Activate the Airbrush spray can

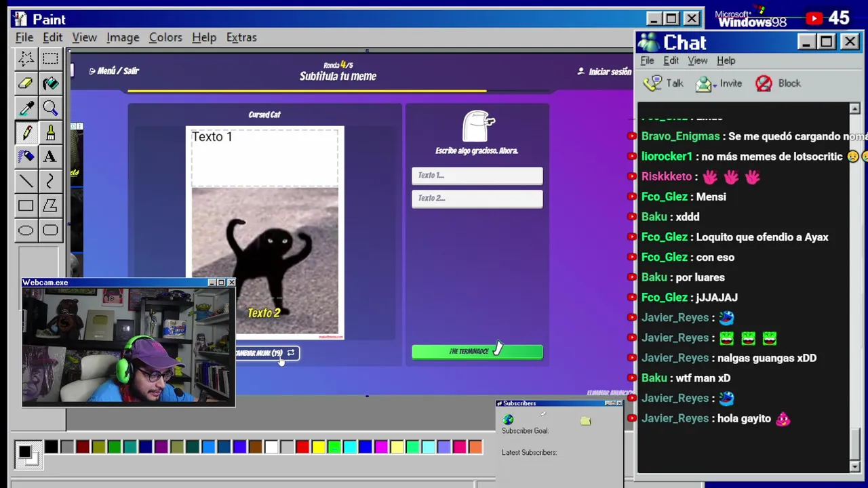26,157
